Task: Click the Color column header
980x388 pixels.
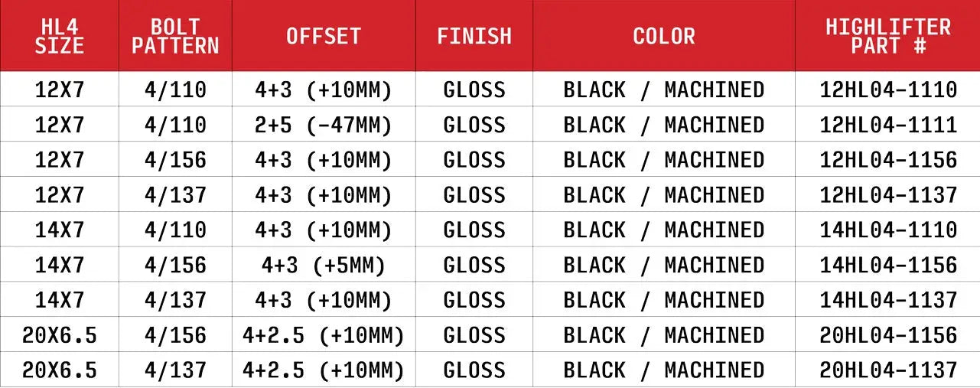Action: tap(664, 36)
